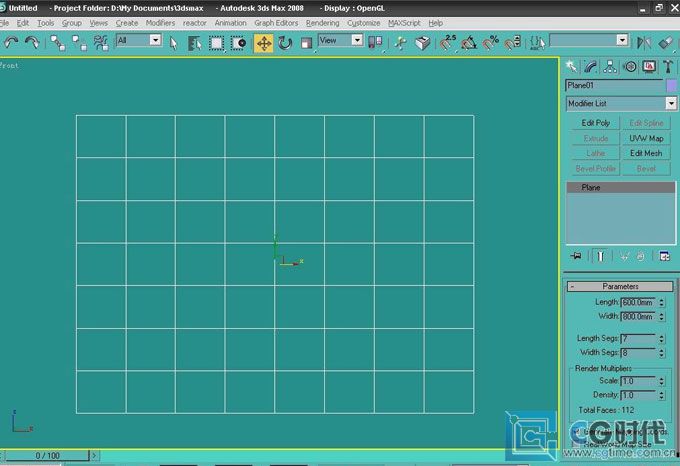The height and width of the screenshot is (466, 680).
Task: Open the Rendering menu
Action: pos(322,23)
